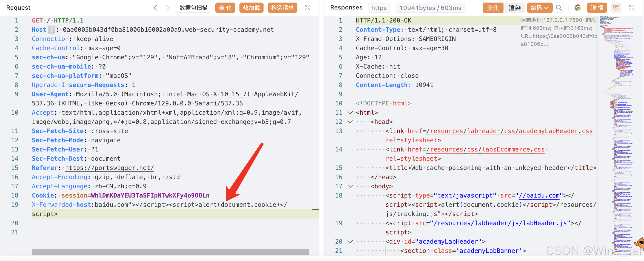Screen dimensions: 644x261
Task: Switch to Responses 渲染 view
Action: click(515, 8)
